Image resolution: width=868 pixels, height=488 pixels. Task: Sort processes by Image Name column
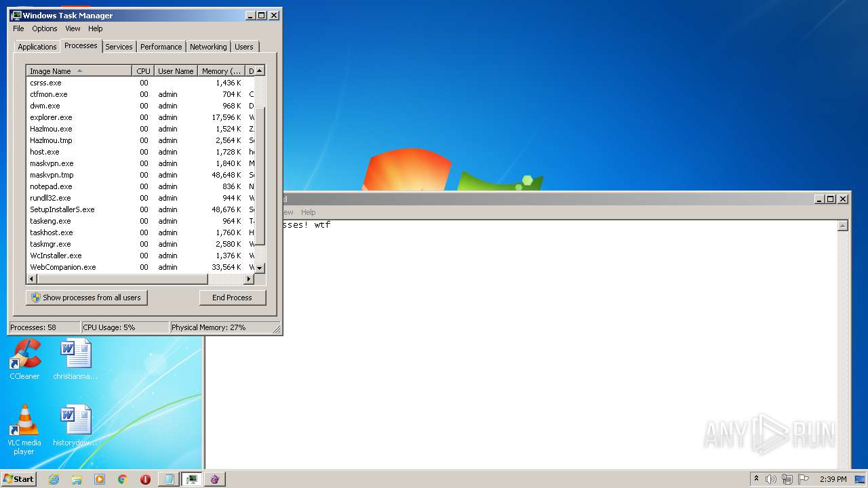click(79, 71)
